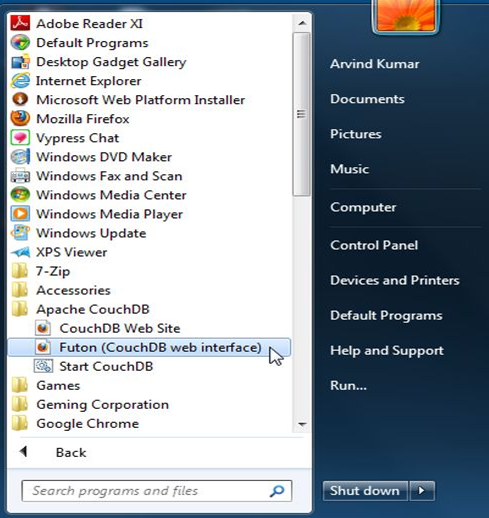The height and width of the screenshot is (518, 489).
Task: Launch Microsoft Web Platform Installer
Action: tap(140, 100)
